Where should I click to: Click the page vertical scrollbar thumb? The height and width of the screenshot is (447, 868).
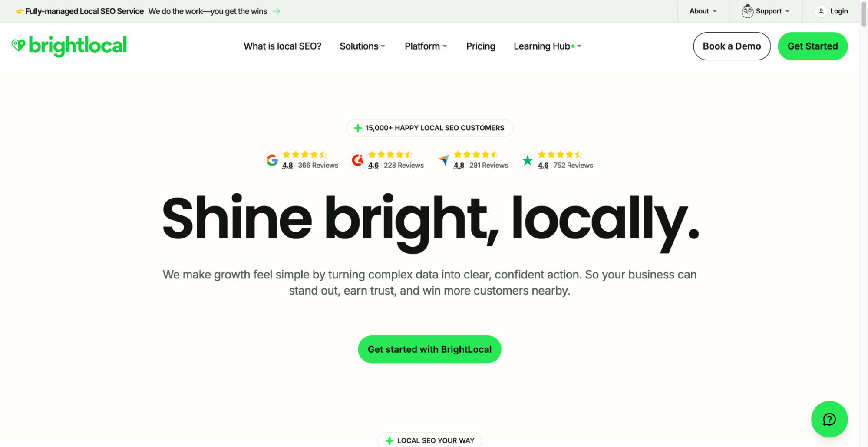click(x=864, y=14)
